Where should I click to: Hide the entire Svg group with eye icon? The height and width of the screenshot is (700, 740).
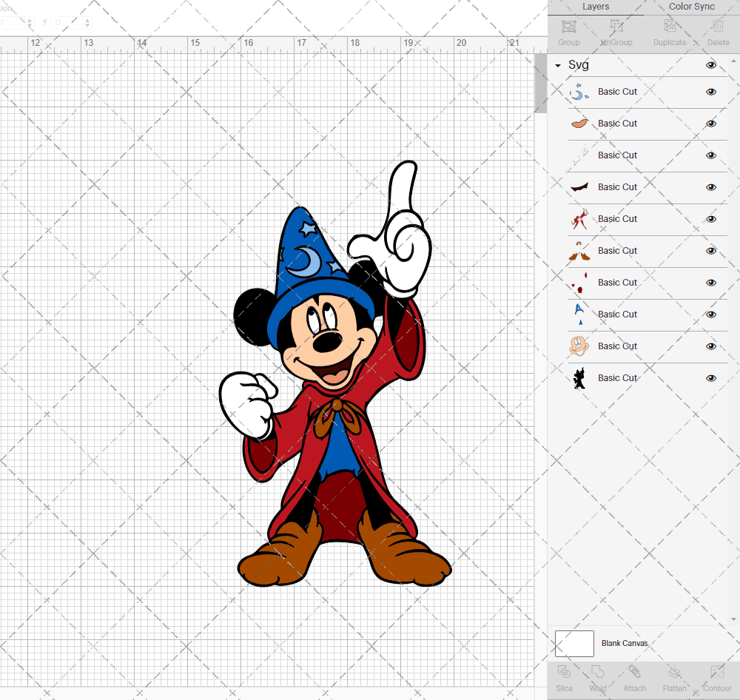coord(710,65)
